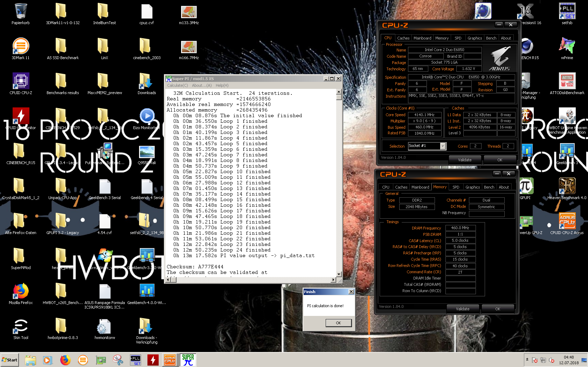Image resolution: width=588 pixels, height=367 pixels.
Task: Open the Geekbench 3 Serial text file
Action: (x=104, y=189)
